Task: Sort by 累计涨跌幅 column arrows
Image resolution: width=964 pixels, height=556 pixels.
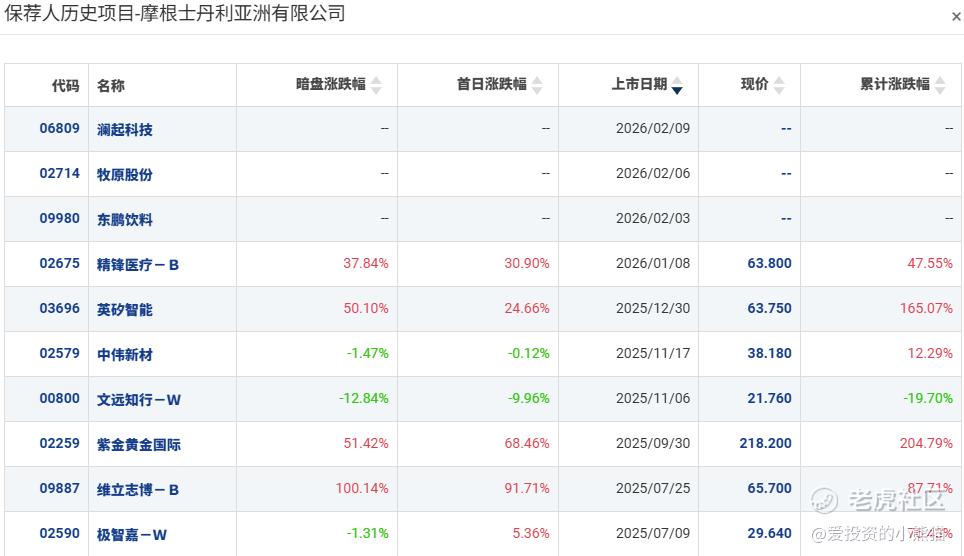Action: pos(940,85)
